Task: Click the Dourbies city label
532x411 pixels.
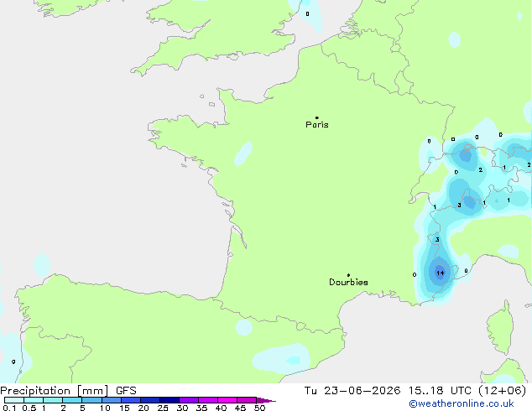Action: point(348,282)
